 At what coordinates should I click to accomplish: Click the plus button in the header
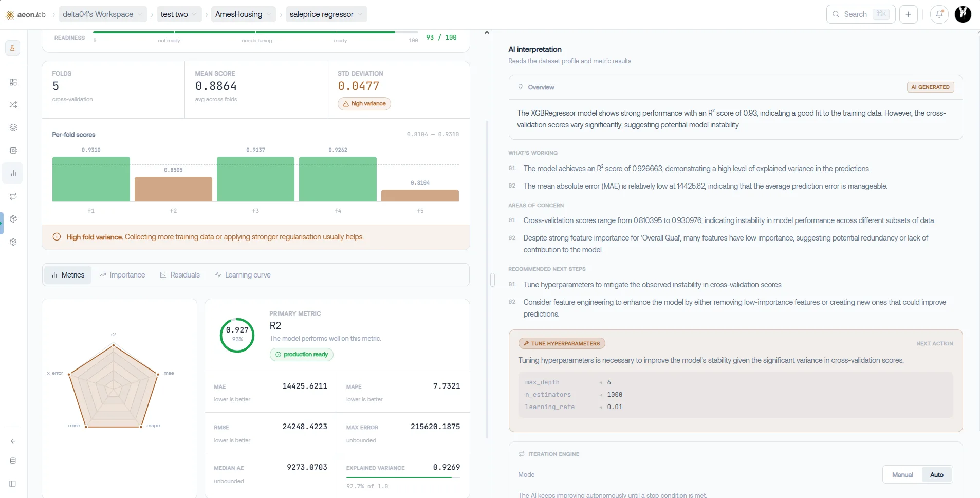(x=909, y=14)
